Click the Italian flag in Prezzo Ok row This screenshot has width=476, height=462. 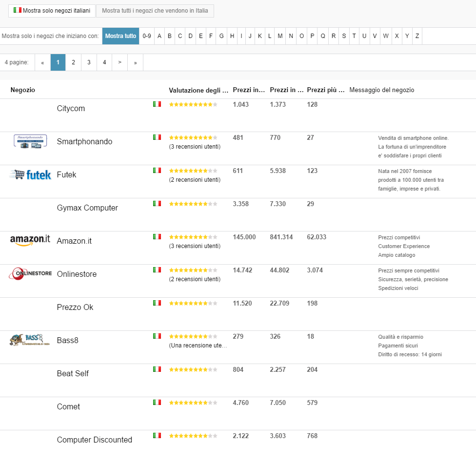(x=157, y=303)
